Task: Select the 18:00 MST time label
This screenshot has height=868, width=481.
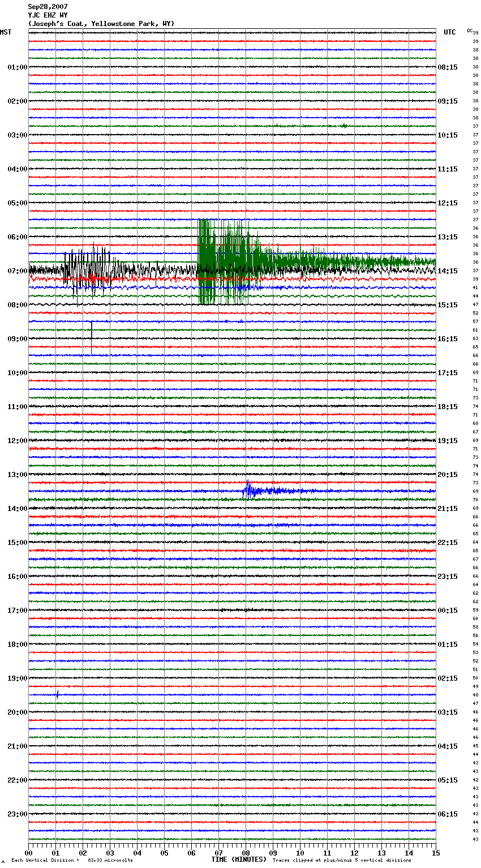Action: coord(18,644)
